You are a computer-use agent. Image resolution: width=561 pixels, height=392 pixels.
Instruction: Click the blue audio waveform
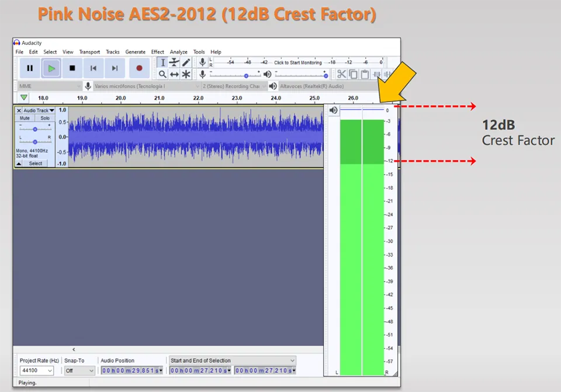196,137
